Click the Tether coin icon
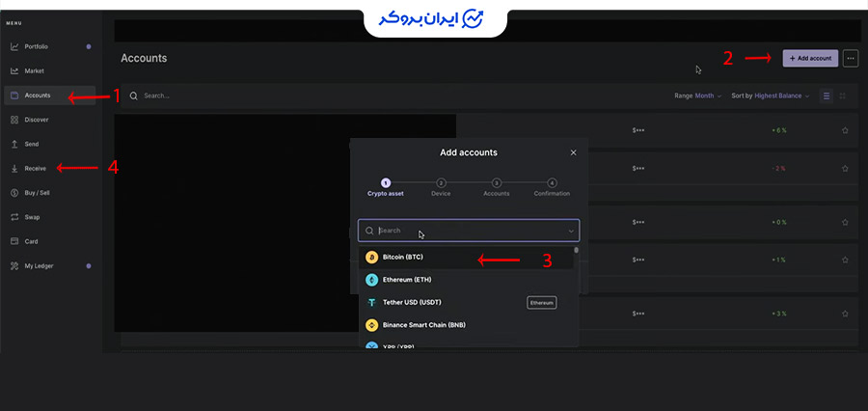Image resolution: width=868 pixels, height=411 pixels. click(x=372, y=302)
